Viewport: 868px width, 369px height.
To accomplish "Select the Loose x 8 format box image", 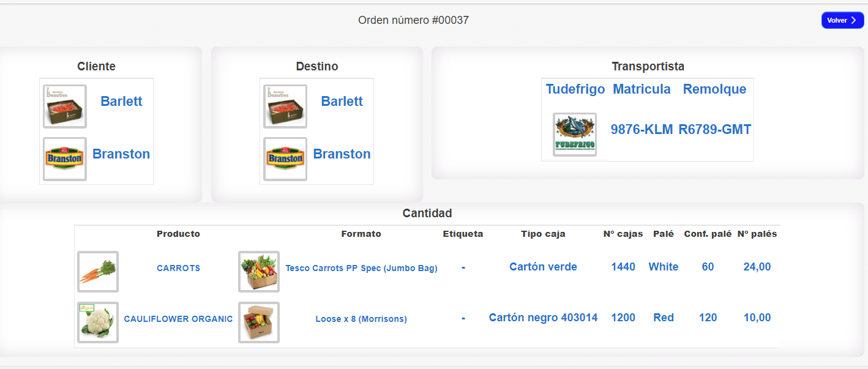I will pyautogui.click(x=259, y=322).
